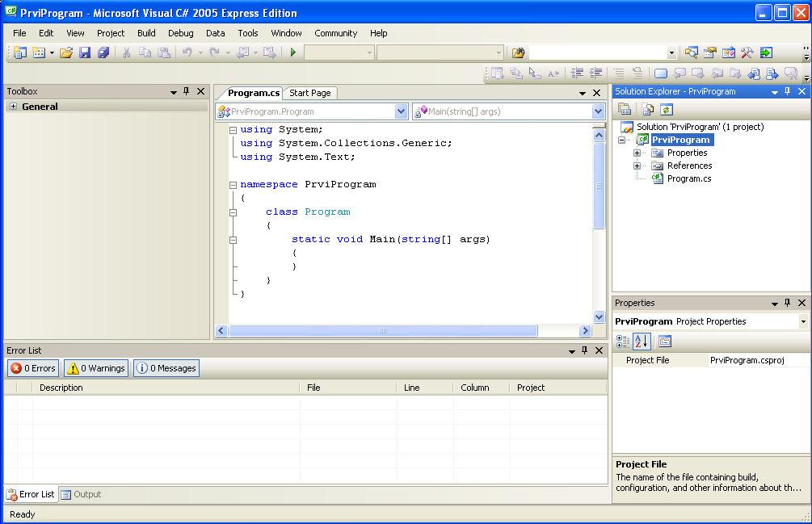Image resolution: width=812 pixels, height=524 pixels.
Task: Switch to the Output tab
Action: 82,494
